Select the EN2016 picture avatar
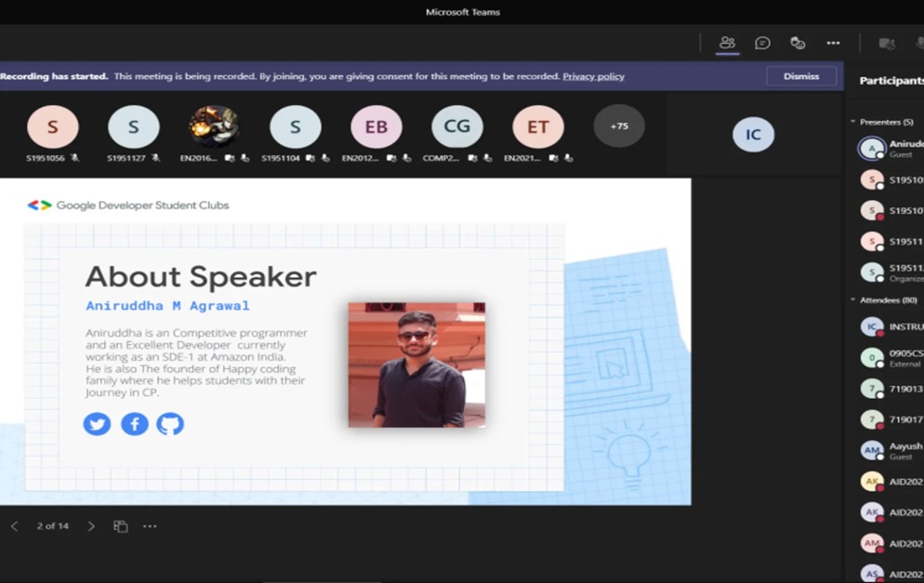The image size is (924, 583). click(x=215, y=126)
